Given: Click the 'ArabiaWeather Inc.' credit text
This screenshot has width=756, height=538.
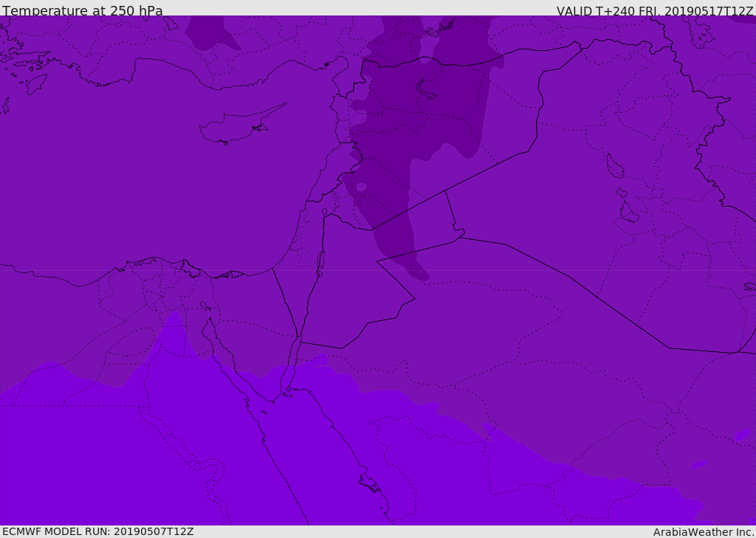Looking at the screenshot, I should 704,532.
